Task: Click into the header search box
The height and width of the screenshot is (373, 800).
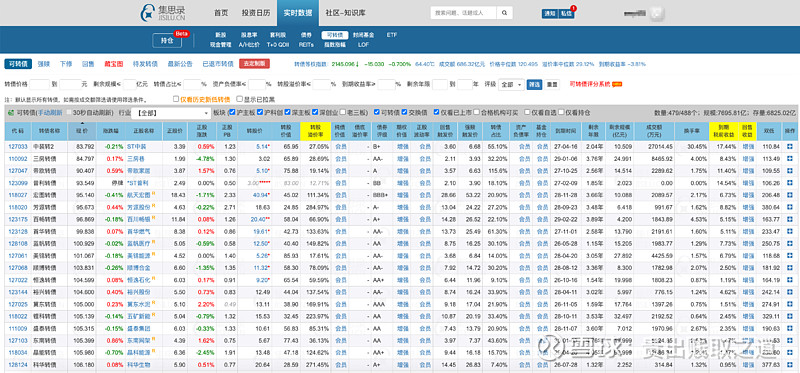Action: point(463,13)
